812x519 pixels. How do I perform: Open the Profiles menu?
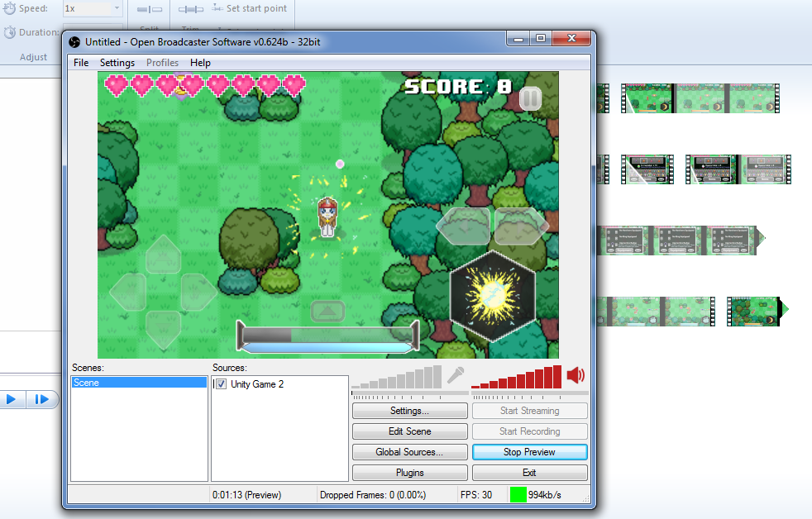point(162,63)
